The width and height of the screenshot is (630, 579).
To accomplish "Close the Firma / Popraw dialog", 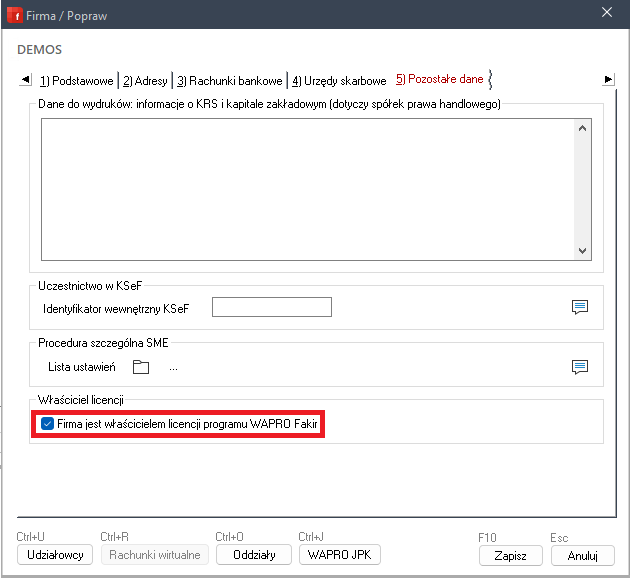I will [x=606, y=12].
